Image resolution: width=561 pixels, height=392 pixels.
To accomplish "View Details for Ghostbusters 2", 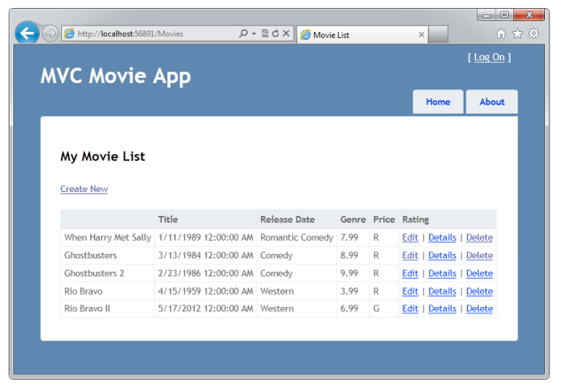I will coord(442,273).
